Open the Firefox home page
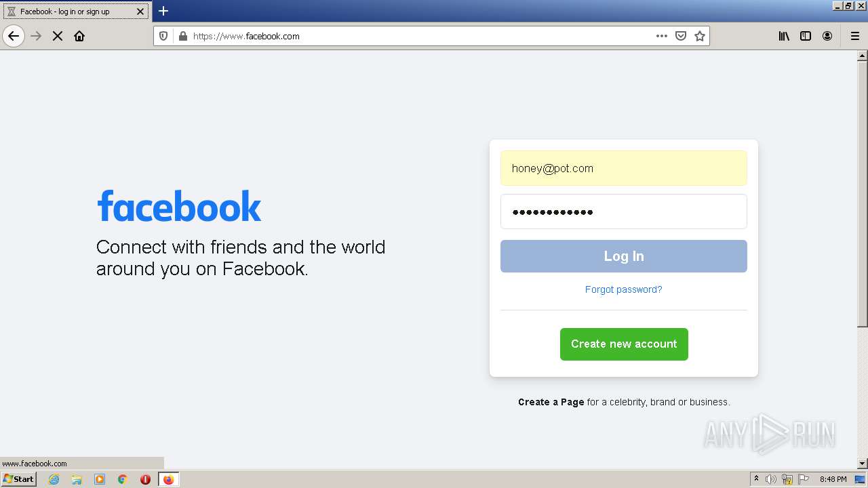The width and height of the screenshot is (868, 488). (x=79, y=36)
